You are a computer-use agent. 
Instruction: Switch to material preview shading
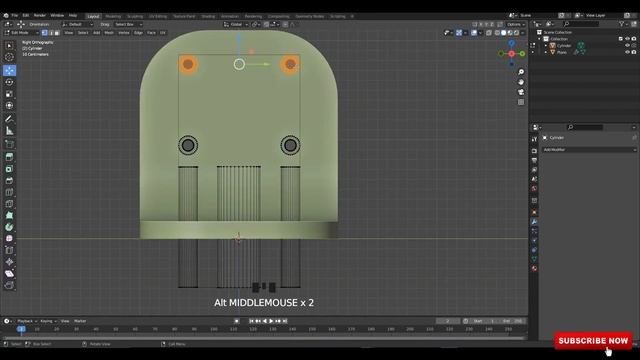point(510,33)
